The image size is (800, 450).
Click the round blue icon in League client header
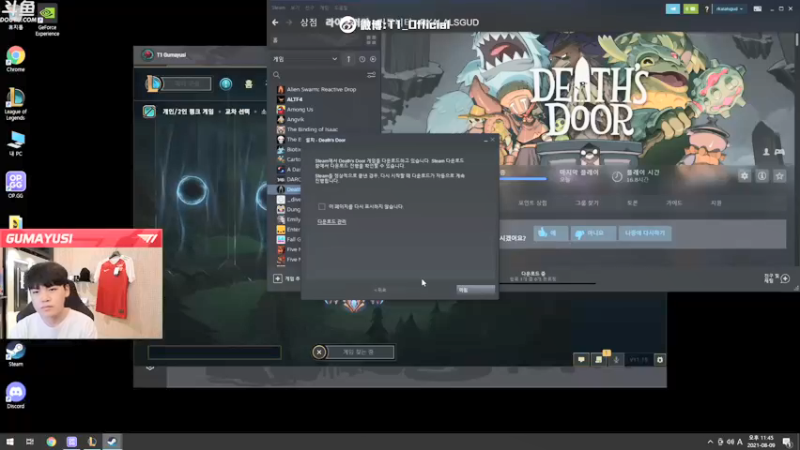tap(226, 84)
